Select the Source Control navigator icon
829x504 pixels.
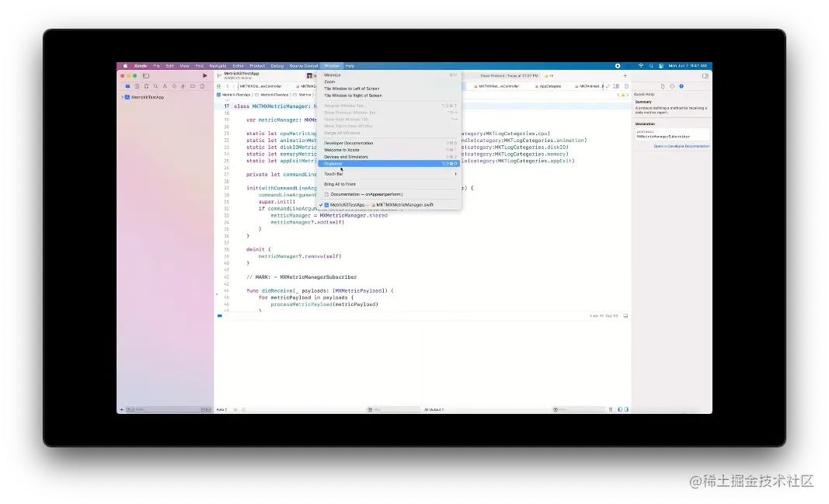tap(137, 86)
